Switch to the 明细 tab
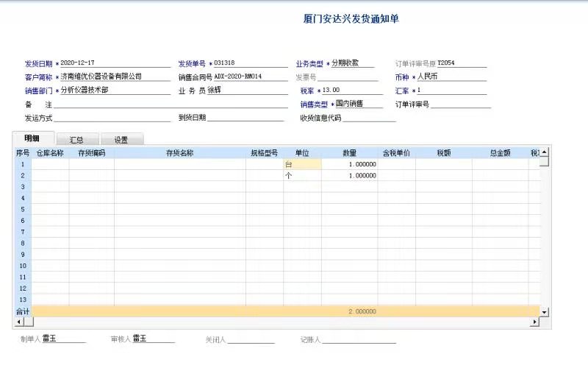 (x=33, y=138)
